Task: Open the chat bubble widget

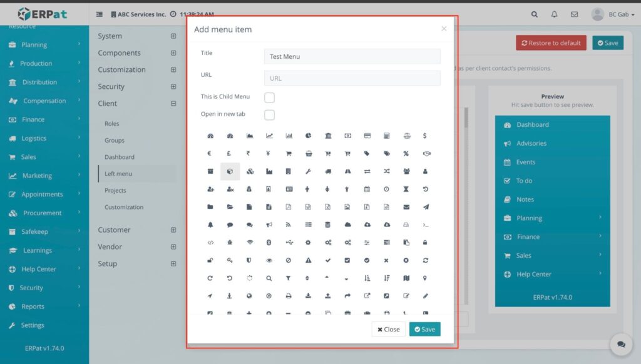Action: (622, 345)
